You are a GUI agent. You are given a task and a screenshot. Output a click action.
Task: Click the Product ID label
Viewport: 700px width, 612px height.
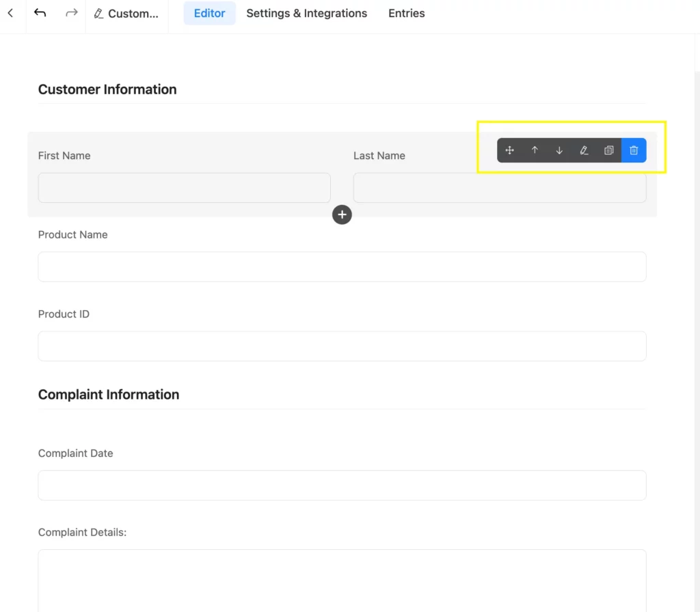[x=64, y=314]
